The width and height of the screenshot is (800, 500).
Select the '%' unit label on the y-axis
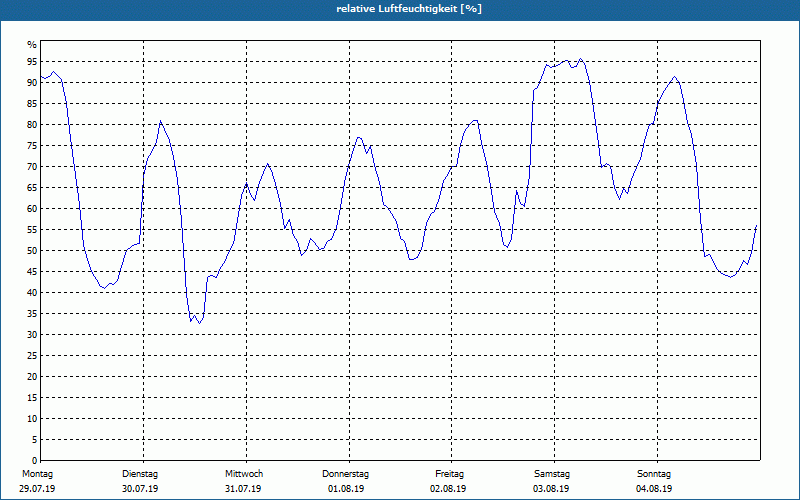tap(32, 45)
